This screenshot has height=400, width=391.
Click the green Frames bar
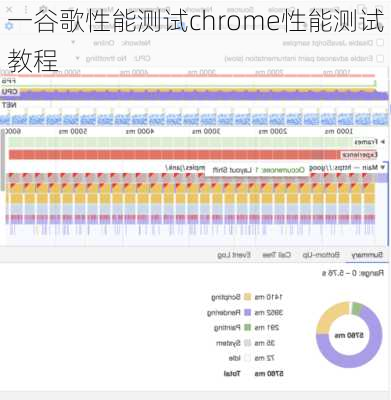(182, 142)
